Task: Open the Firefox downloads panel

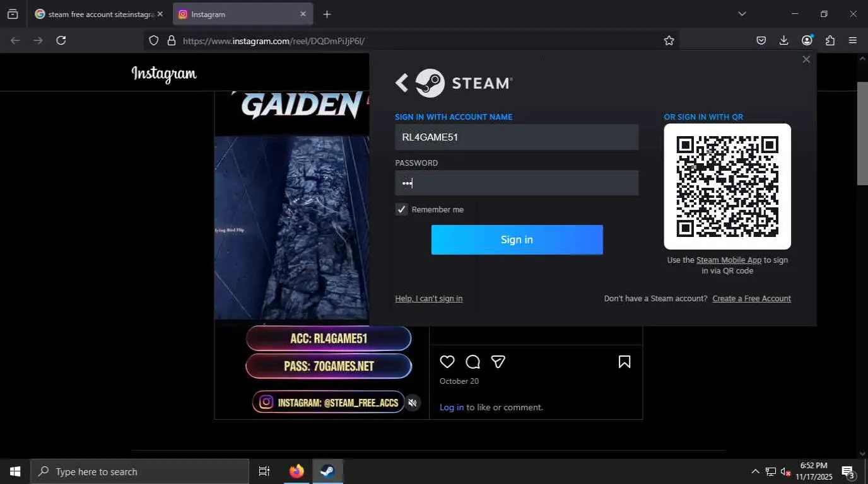Action: pyautogui.click(x=783, y=40)
